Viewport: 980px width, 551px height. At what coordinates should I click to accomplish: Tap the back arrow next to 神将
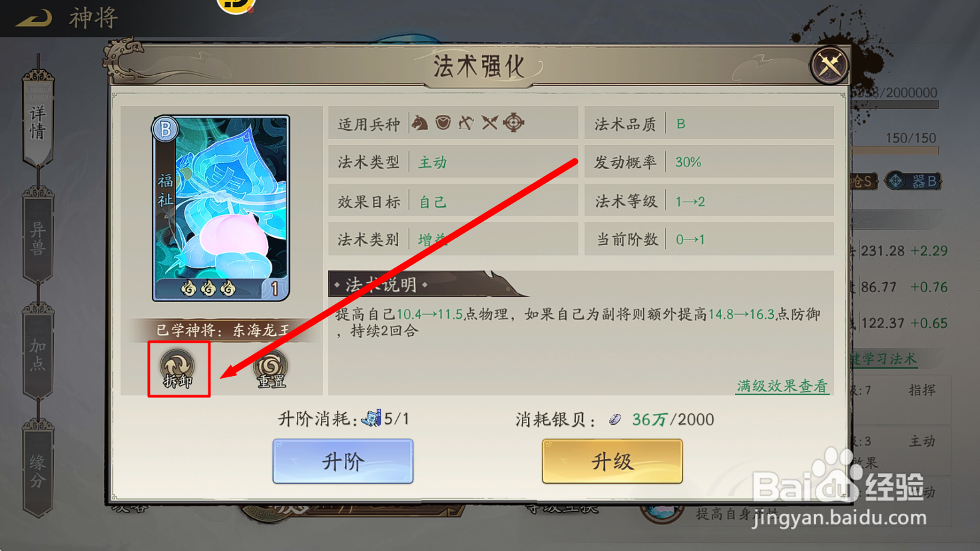(35, 18)
